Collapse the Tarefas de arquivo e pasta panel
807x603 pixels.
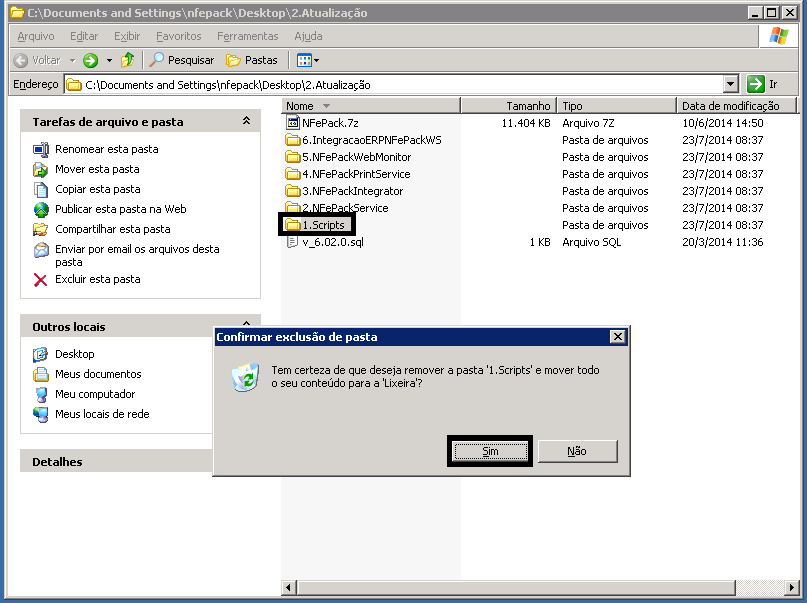point(246,121)
